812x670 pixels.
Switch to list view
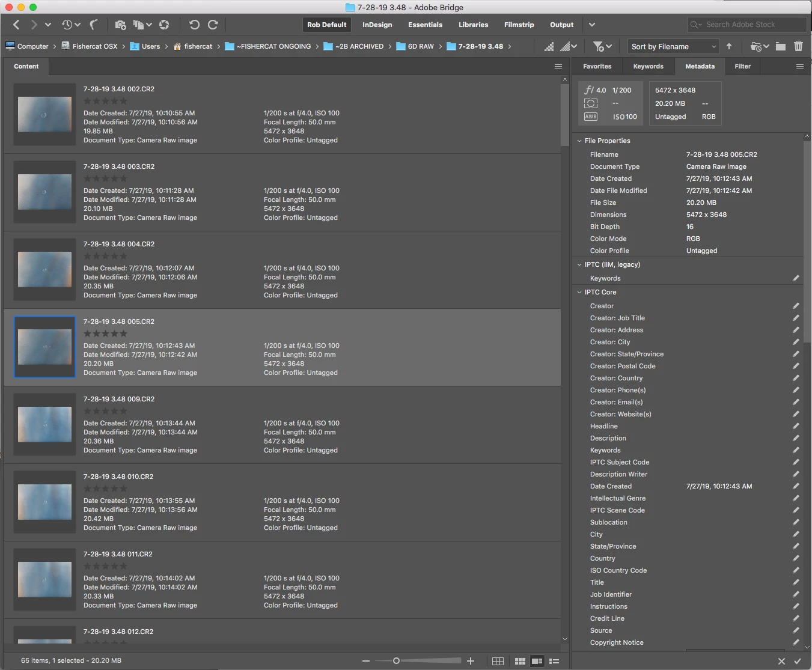click(554, 661)
